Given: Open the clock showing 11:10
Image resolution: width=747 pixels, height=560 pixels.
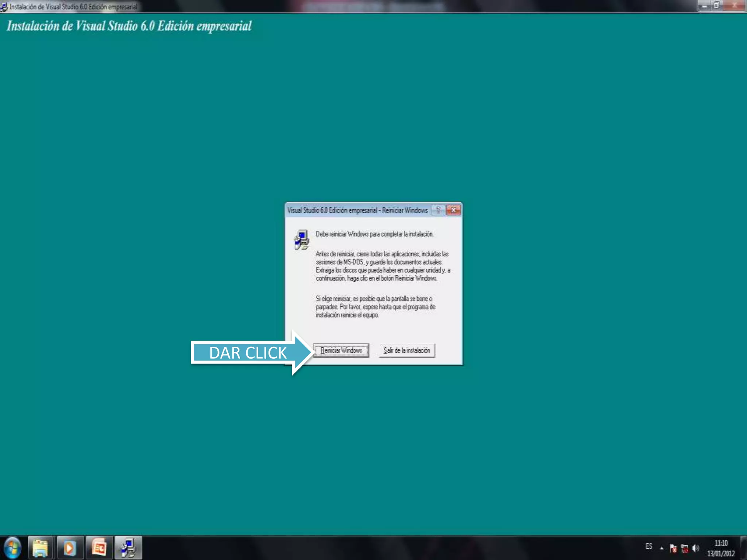Looking at the screenshot, I should pyautogui.click(x=721, y=548).
